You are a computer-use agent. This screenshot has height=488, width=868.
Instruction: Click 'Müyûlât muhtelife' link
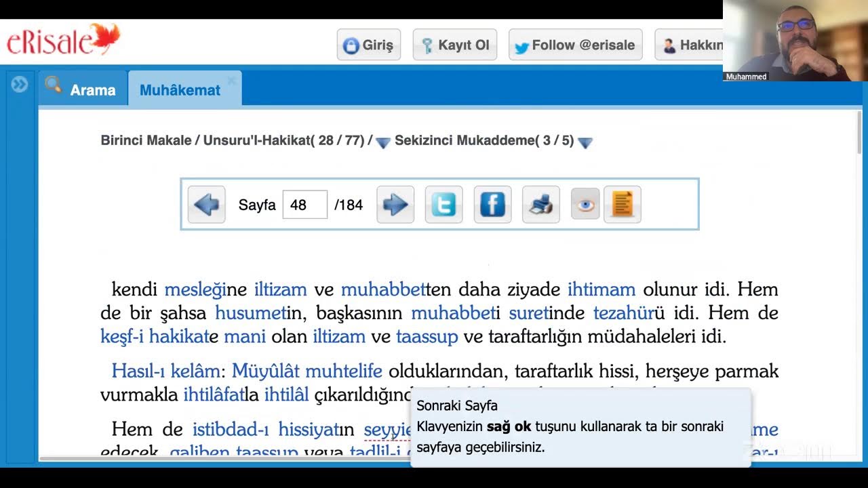tap(307, 371)
